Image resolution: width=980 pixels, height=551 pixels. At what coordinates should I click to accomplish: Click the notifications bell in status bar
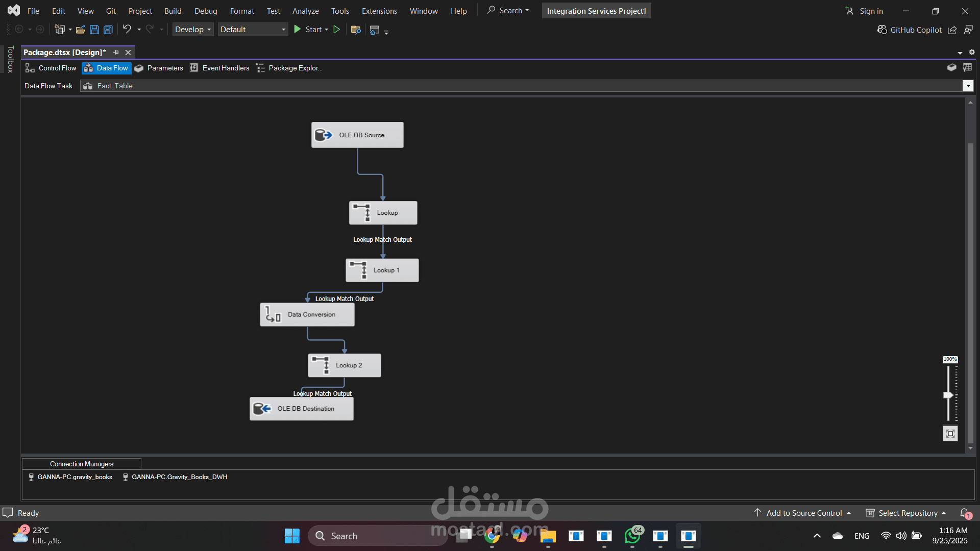(x=964, y=513)
